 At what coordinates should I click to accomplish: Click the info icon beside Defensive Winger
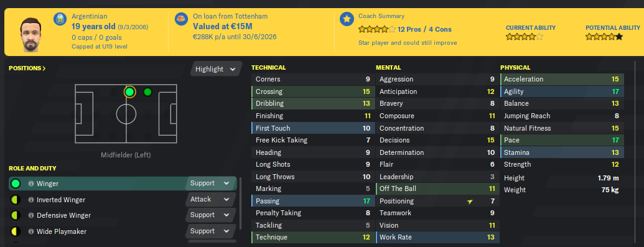pyautogui.click(x=31, y=215)
